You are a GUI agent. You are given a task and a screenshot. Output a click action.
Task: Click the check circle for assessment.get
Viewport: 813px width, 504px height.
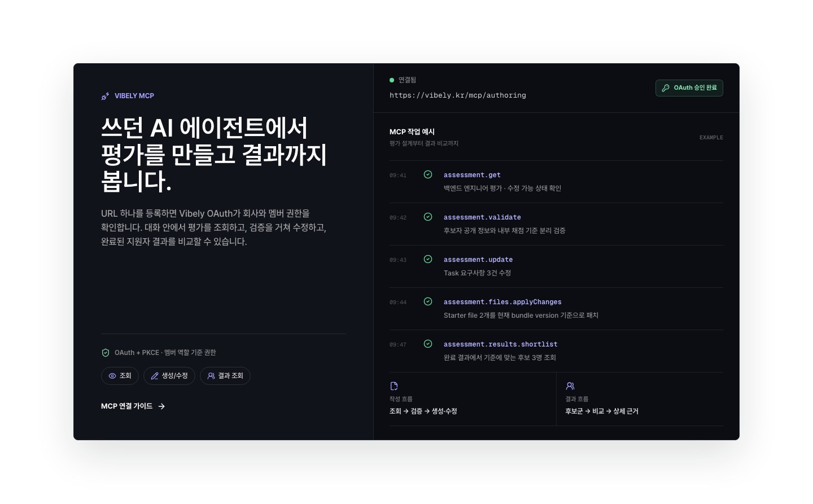click(428, 174)
